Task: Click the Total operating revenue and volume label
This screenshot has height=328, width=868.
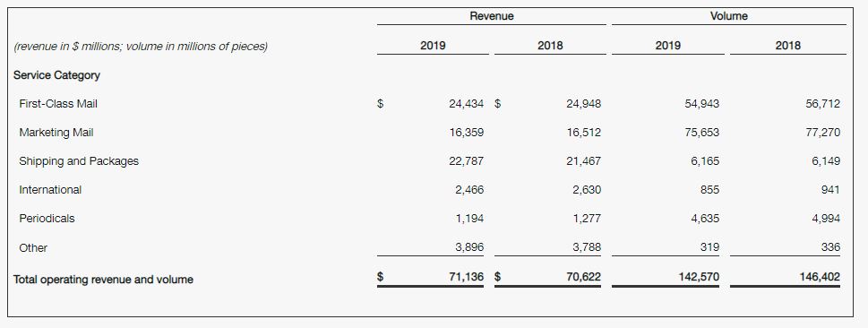Action: (103, 280)
